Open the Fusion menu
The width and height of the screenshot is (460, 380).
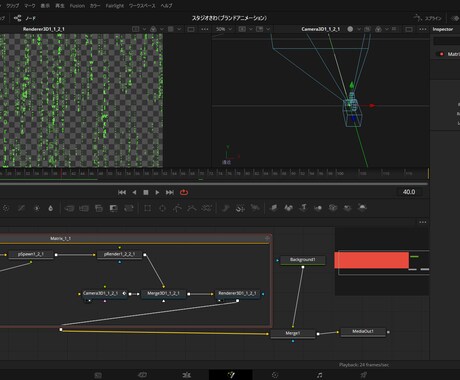tap(77, 6)
